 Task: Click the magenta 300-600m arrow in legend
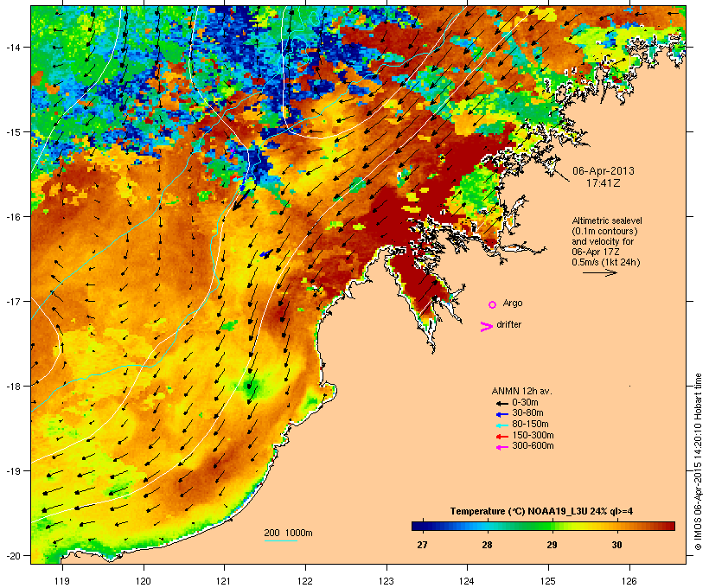(x=501, y=447)
